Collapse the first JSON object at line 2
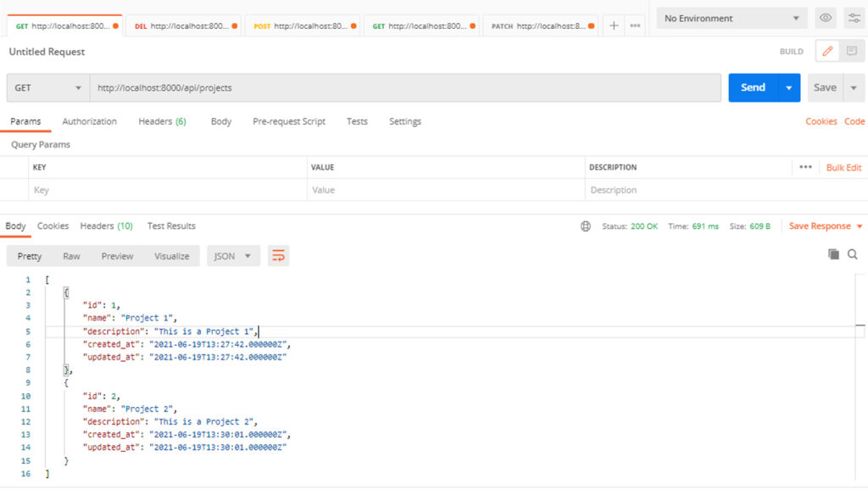This screenshot has height=490, width=868. coord(66,292)
